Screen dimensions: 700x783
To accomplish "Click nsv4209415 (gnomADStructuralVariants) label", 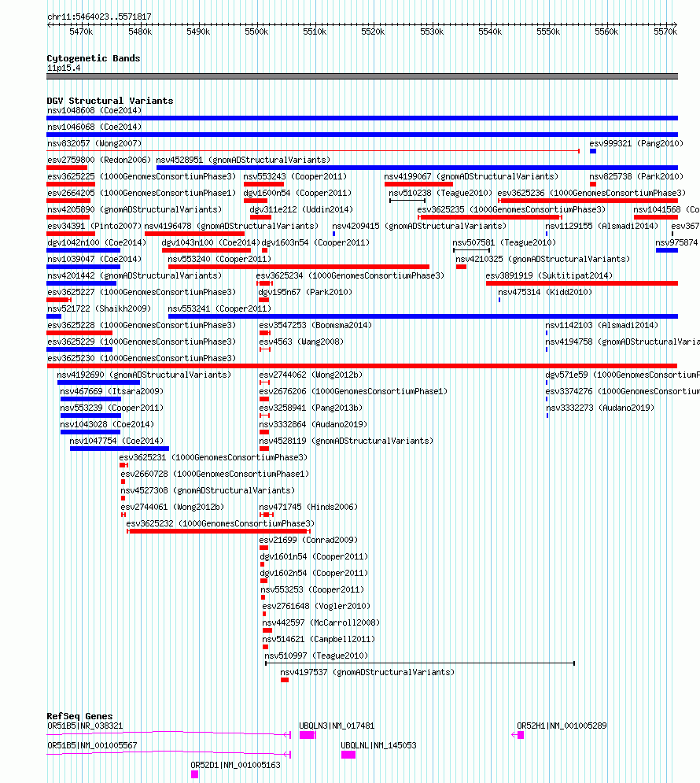I will 419,226.
